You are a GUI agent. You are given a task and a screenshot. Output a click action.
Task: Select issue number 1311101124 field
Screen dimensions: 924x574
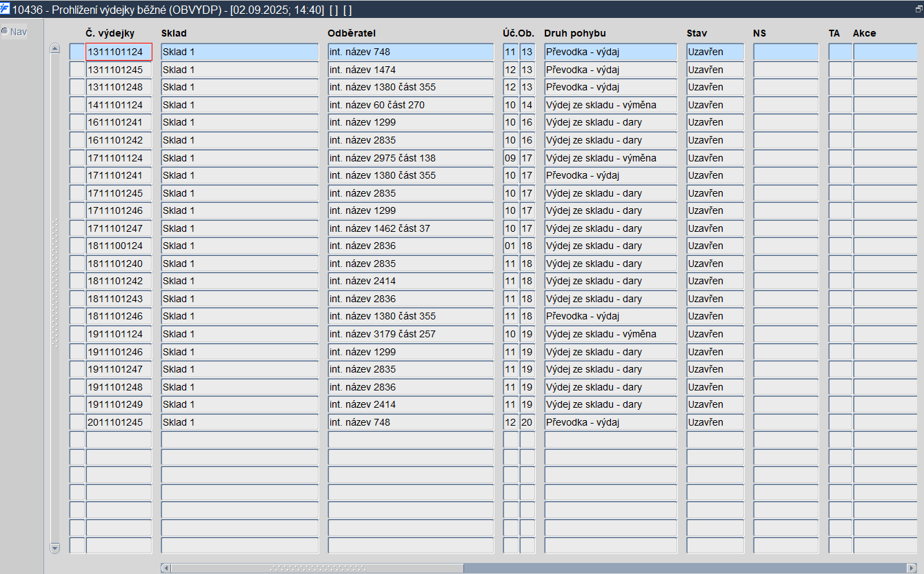[119, 52]
